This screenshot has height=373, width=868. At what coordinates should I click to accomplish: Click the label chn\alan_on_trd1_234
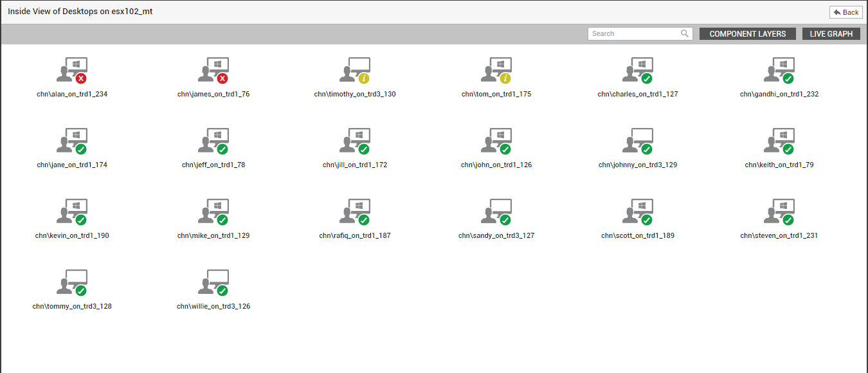pyautogui.click(x=72, y=94)
